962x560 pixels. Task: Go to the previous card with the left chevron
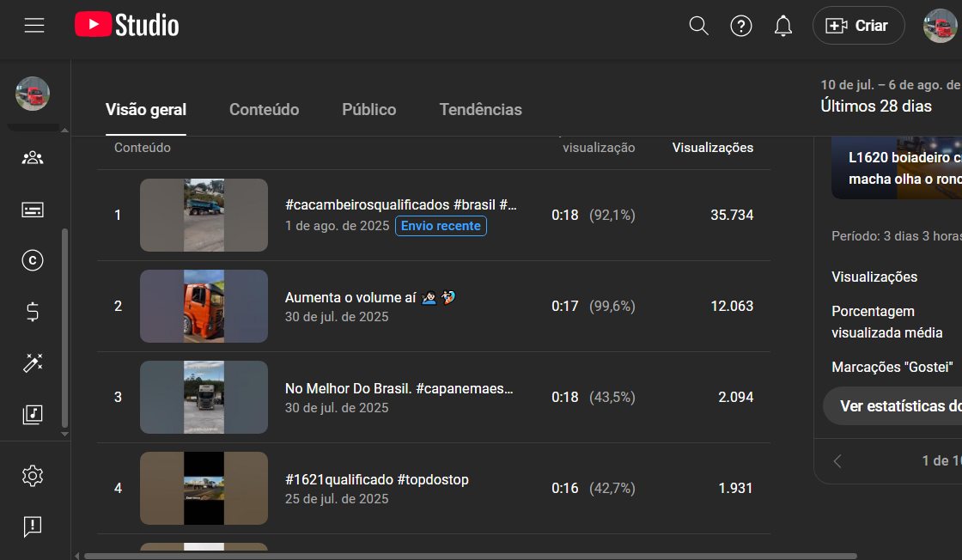click(837, 461)
